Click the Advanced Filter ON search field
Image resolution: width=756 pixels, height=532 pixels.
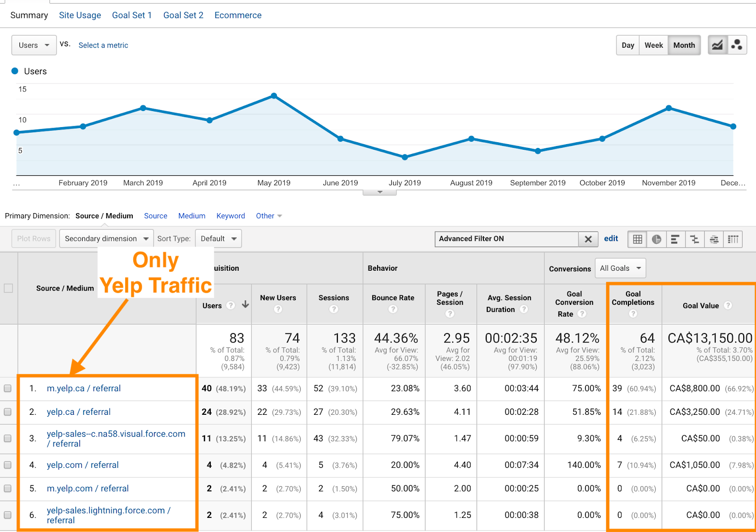point(507,239)
